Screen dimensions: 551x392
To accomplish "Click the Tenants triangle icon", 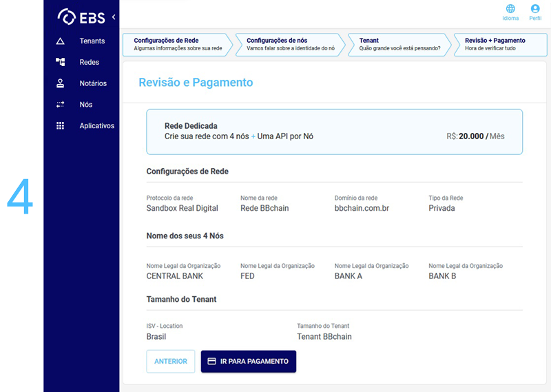I will click(x=60, y=41).
